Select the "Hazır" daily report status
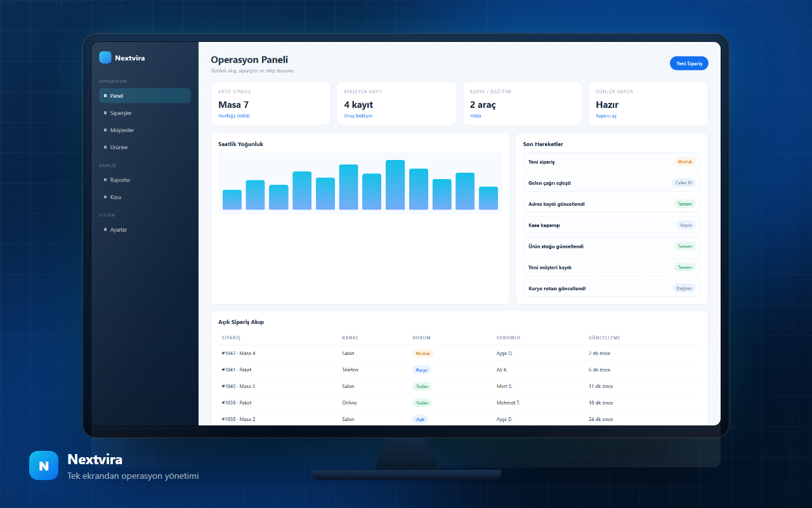Viewport: 812px width, 508px height. click(x=607, y=105)
